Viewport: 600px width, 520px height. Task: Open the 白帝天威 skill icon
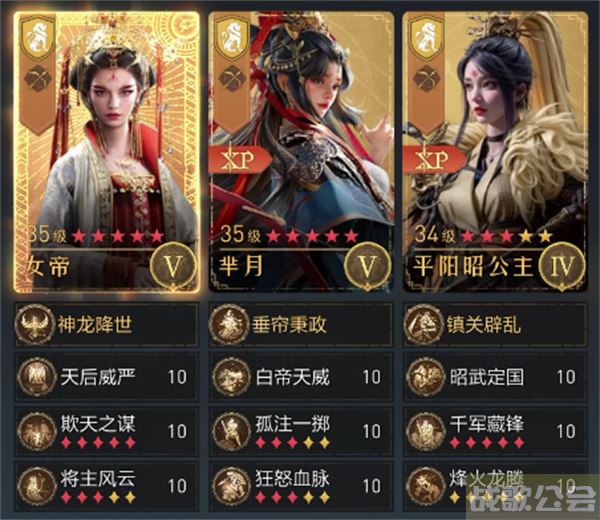pyautogui.click(x=231, y=377)
